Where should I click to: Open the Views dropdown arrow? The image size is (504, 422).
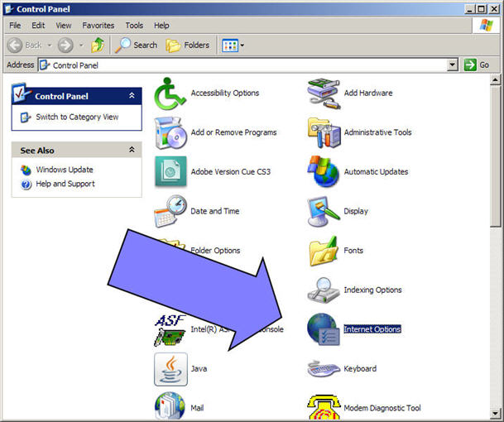(x=242, y=46)
